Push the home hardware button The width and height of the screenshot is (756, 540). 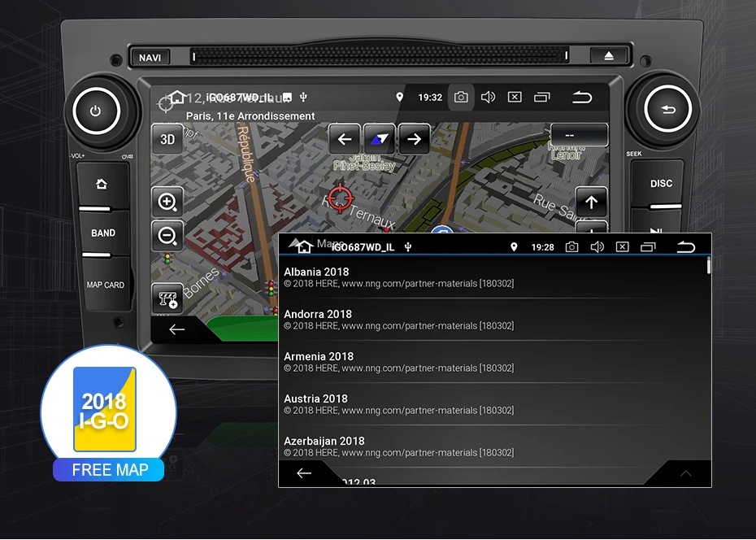point(102,184)
